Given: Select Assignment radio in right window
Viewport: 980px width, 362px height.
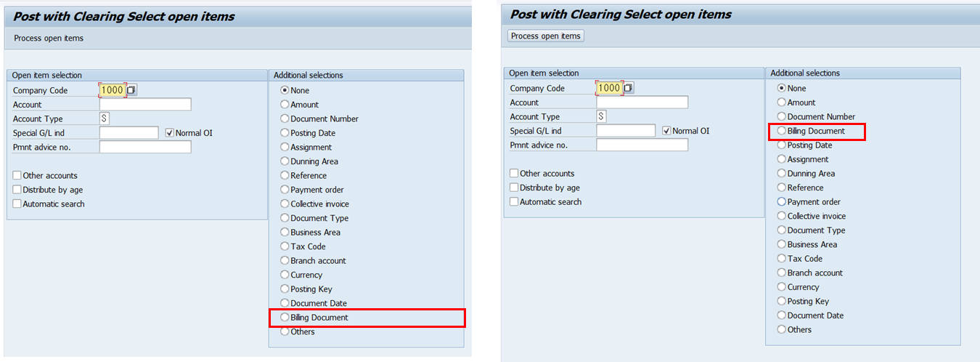Looking at the screenshot, I should pyautogui.click(x=781, y=159).
